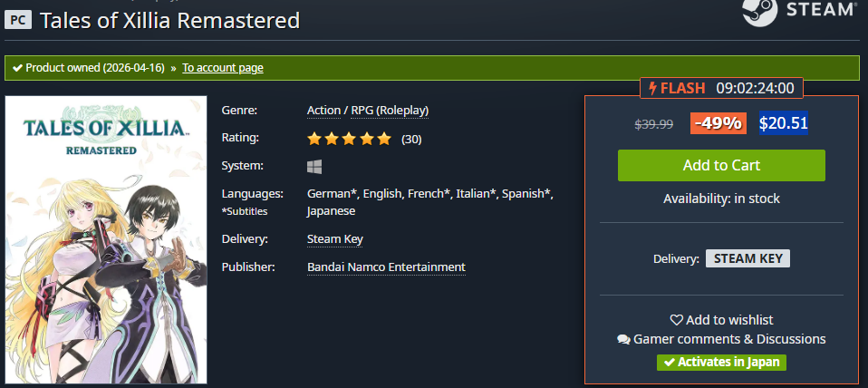868x388 pixels.
Task: Add the game to cart
Action: [x=721, y=165]
